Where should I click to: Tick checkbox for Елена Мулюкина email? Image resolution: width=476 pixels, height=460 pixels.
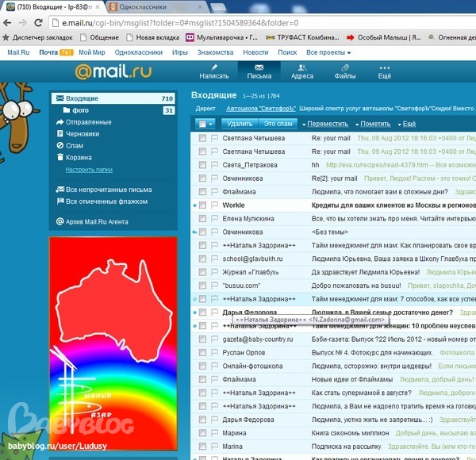203,219
